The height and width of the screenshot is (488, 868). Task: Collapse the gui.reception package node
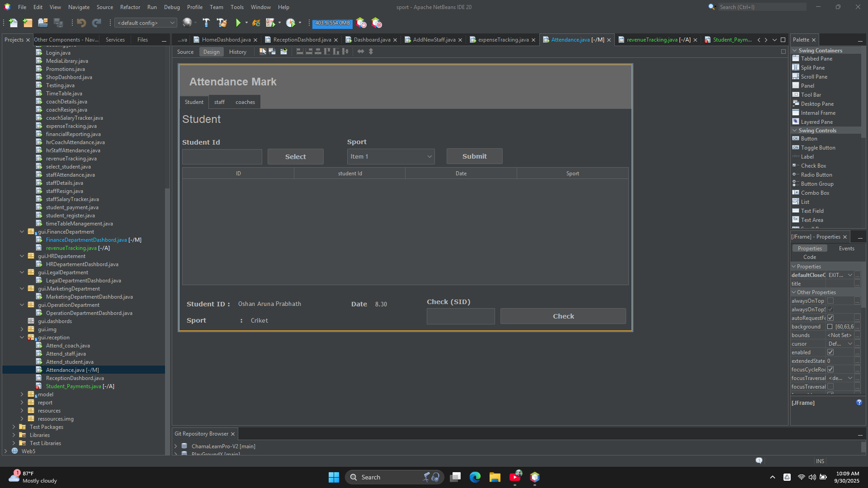[x=22, y=338]
